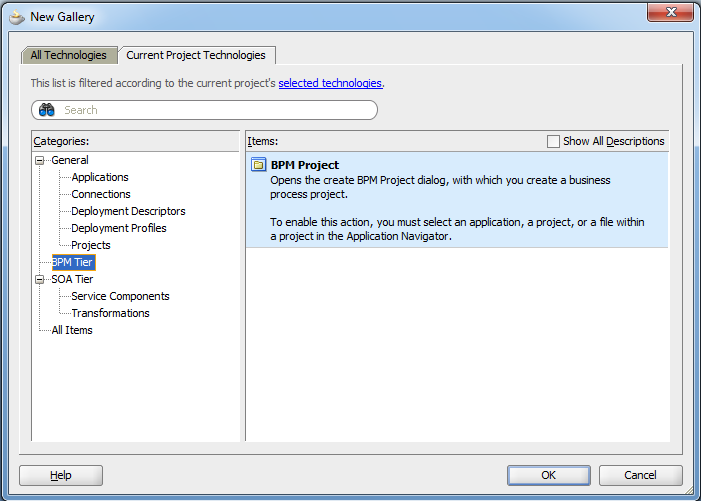Enable Show All Descriptions checkbox
This screenshot has width=701, height=501.
click(x=553, y=141)
